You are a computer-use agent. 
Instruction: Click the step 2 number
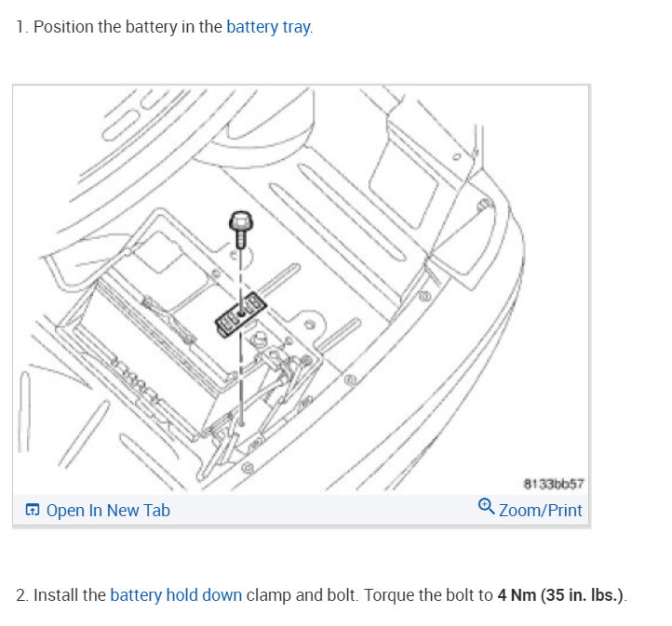21,594
